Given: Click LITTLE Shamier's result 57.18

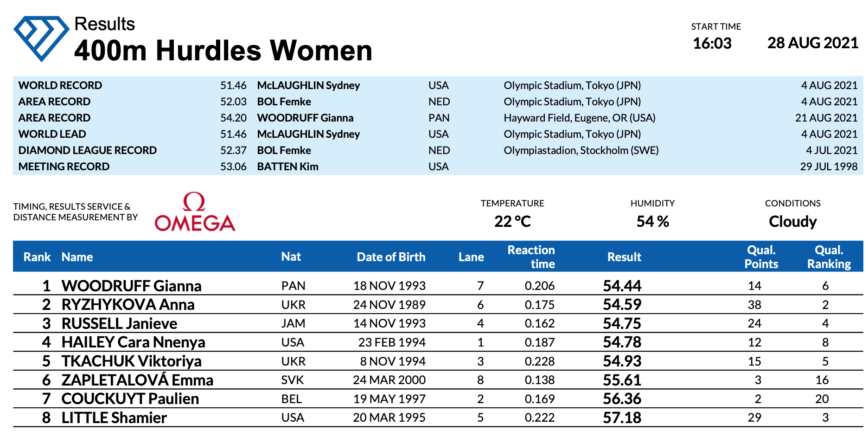Looking at the screenshot, I should [x=622, y=418].
